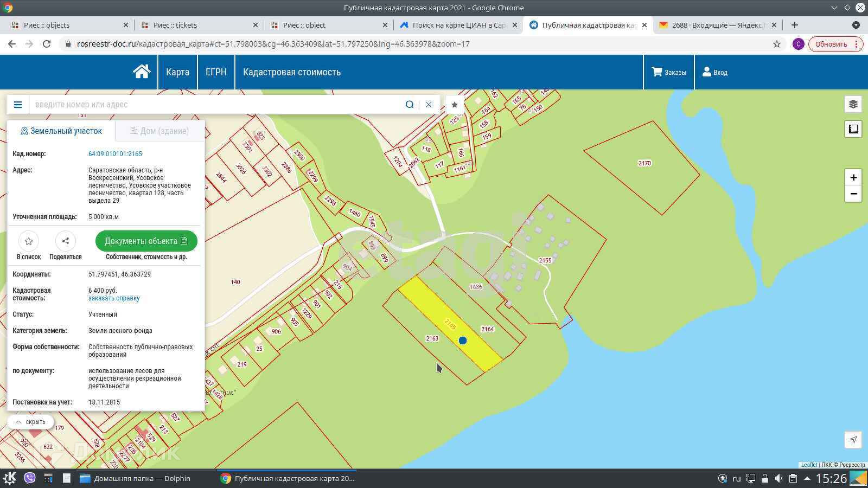
Task: Open the map layers icon
Action: 853,104
